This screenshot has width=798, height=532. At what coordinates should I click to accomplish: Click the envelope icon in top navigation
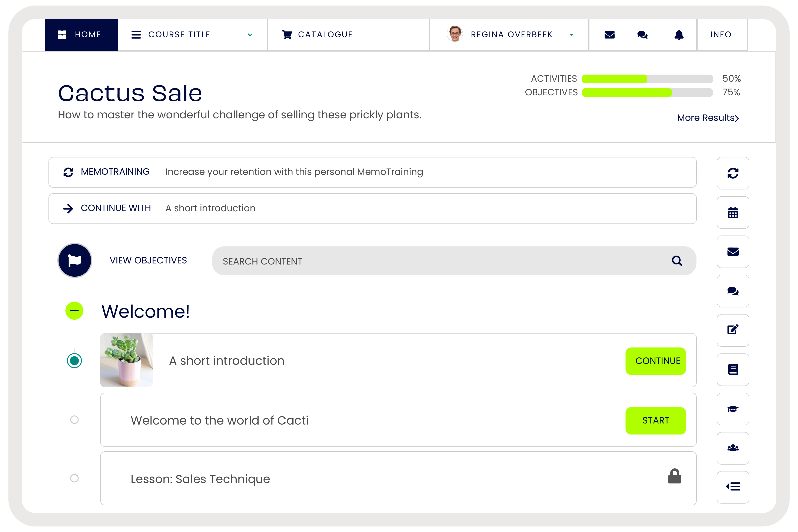[609, 35]
